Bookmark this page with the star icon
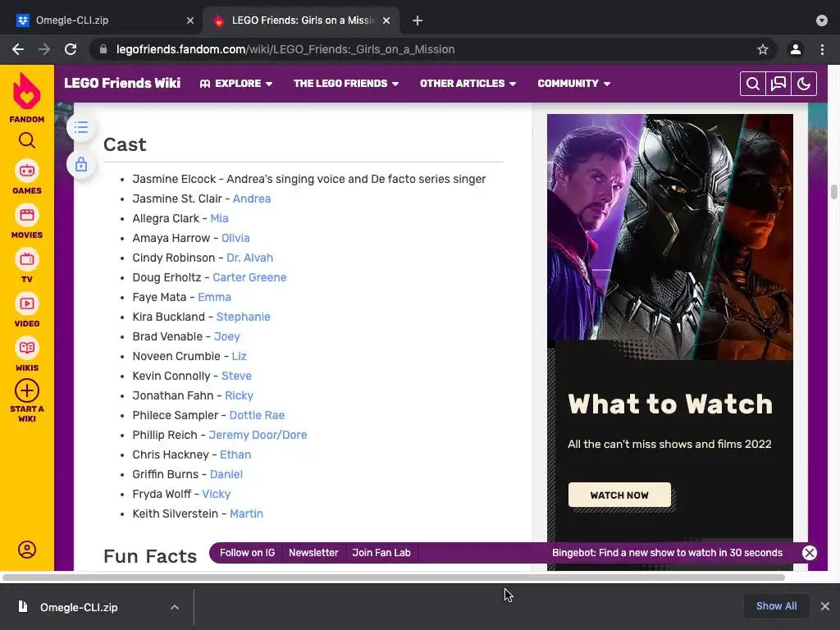Viewport: 840px width, 630px height. pyautogui.click(x=763, y=49)
